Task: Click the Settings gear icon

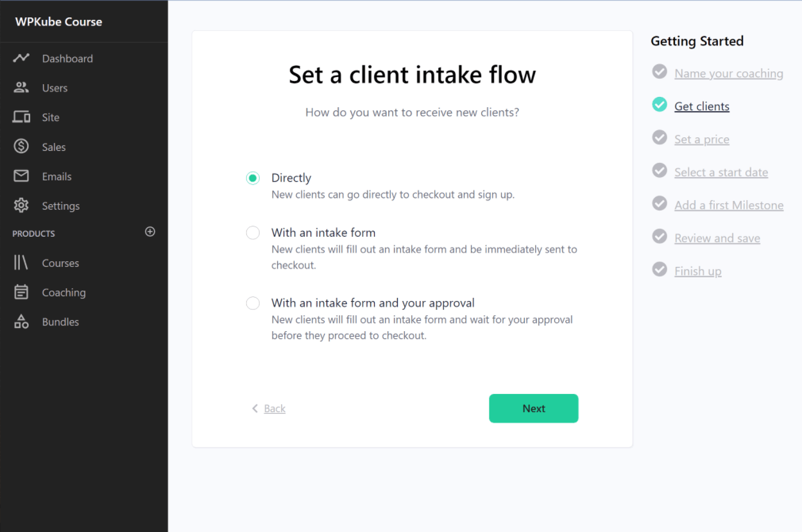Action: (x=21, y=206)
